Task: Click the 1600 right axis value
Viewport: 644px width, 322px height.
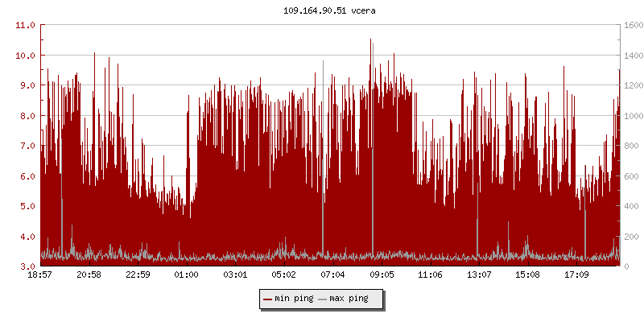Action: 633,25
